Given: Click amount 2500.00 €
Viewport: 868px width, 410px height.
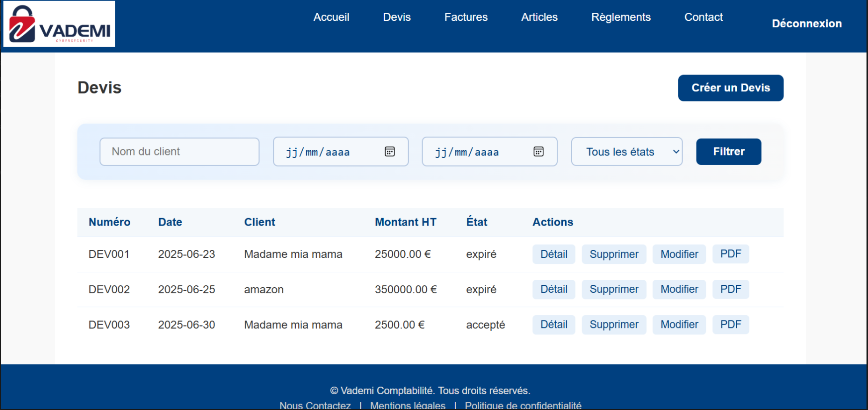Looking at the screenshot, I should coord(400,325).
